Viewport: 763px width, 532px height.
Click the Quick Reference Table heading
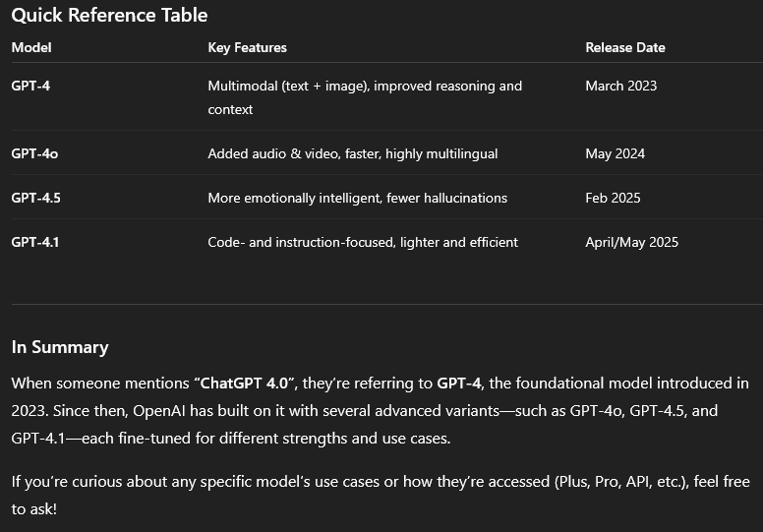coord(109,16)
